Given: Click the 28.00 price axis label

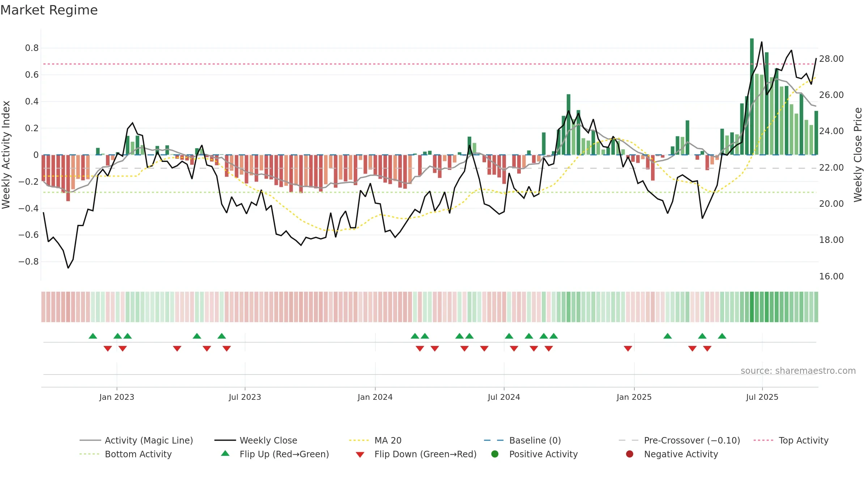Looking at the screenshot, I should coord(831,59).
